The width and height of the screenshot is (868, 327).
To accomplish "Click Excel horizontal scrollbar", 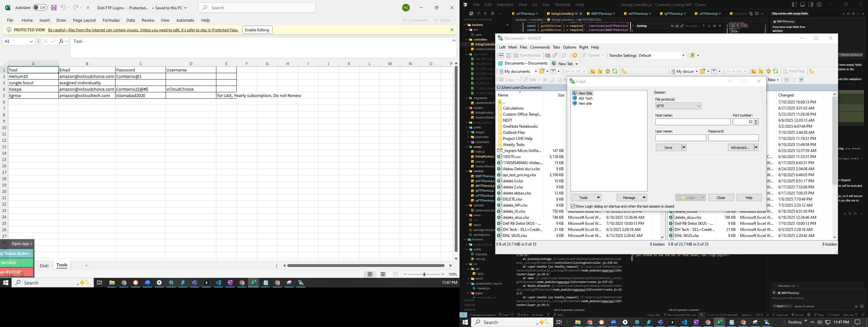I will click(366, 266).
